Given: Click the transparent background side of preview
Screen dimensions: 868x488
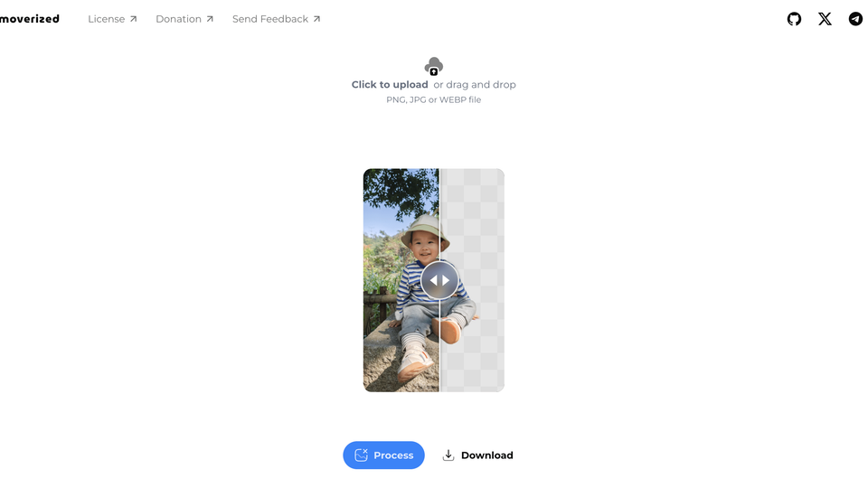Looking at the screenshot, I should (472, 280).
